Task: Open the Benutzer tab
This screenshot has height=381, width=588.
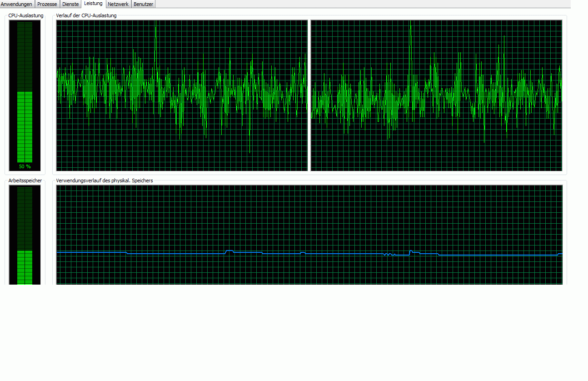Action: click(143, 4)
